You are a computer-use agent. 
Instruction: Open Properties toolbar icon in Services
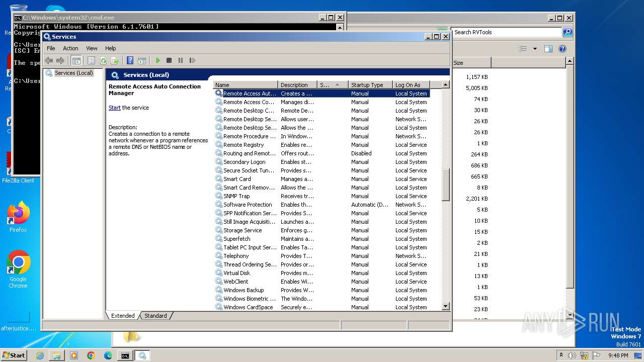pyautogui.click(x=91, y=60)
